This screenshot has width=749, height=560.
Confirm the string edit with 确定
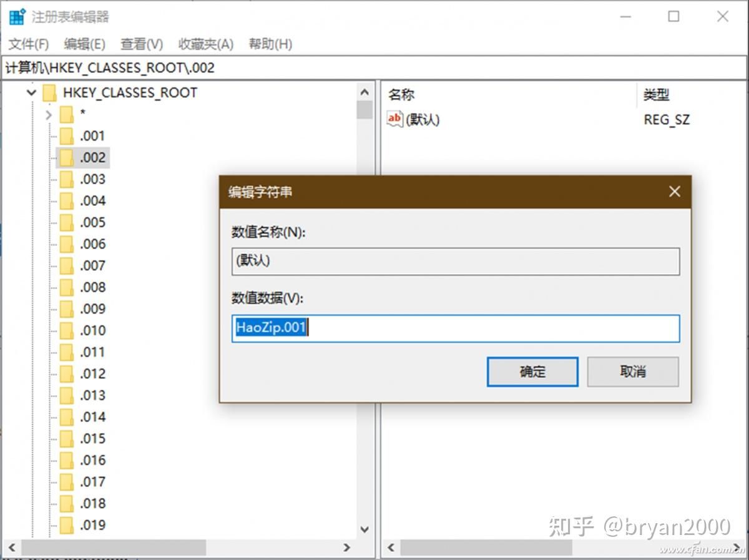(532, 372)
